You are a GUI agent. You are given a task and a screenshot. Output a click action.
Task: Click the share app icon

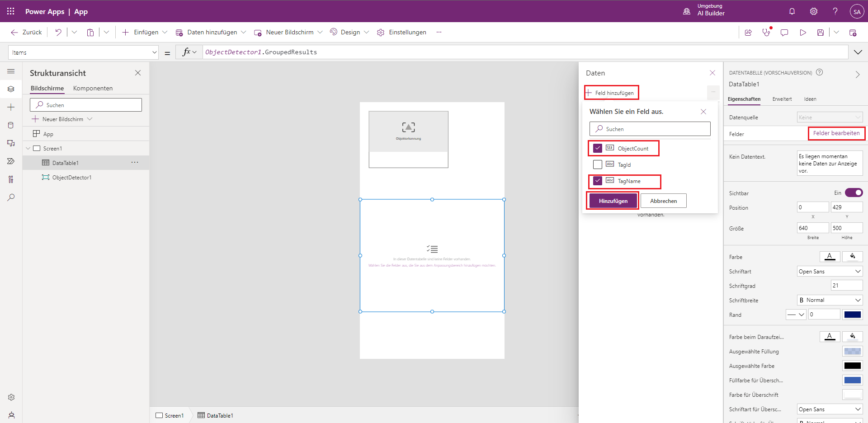(748, 33)
